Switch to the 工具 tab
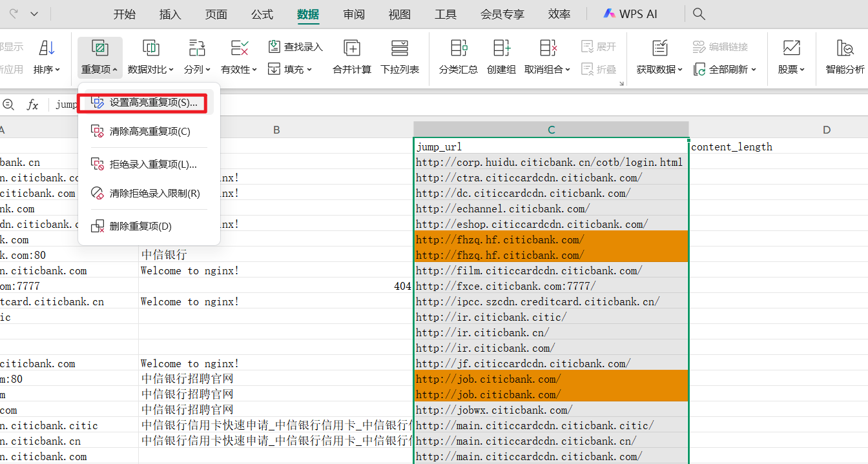Image resolution: width=868 pixels, height=464 pixels. pyautogui.click(x=446, y=14)
